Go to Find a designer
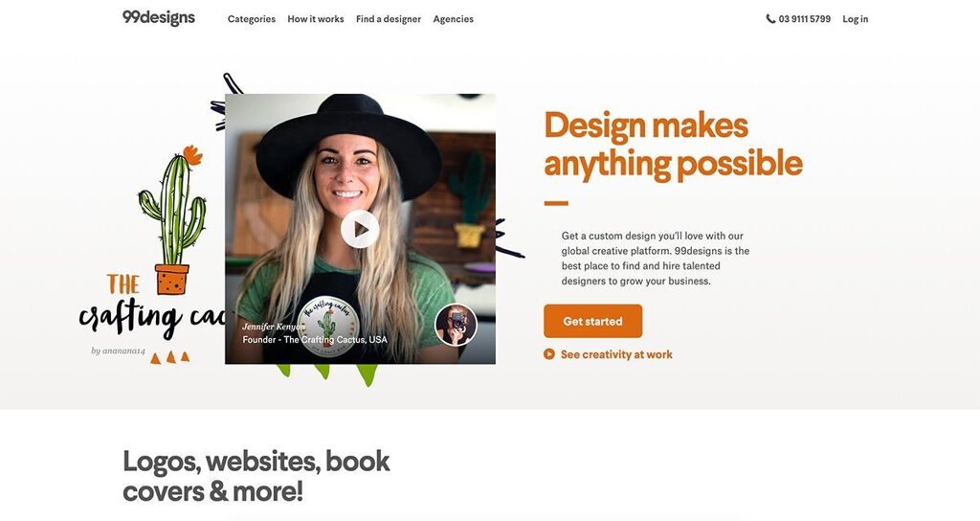980x521 pixels. 389,19
